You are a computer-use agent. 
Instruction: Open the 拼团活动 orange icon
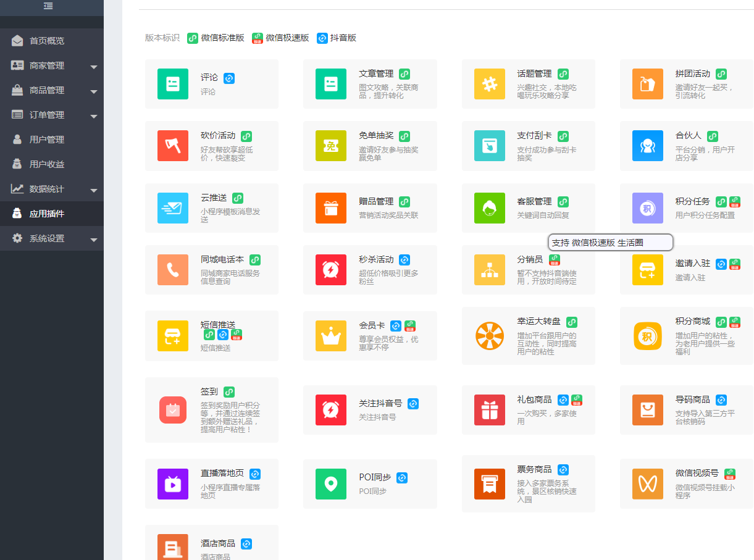648,84
